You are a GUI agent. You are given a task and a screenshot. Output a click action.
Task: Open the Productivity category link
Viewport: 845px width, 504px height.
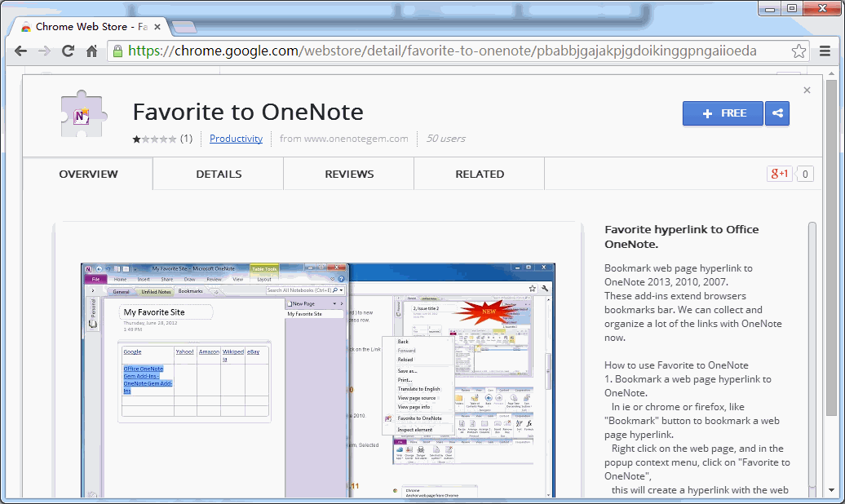236,139
